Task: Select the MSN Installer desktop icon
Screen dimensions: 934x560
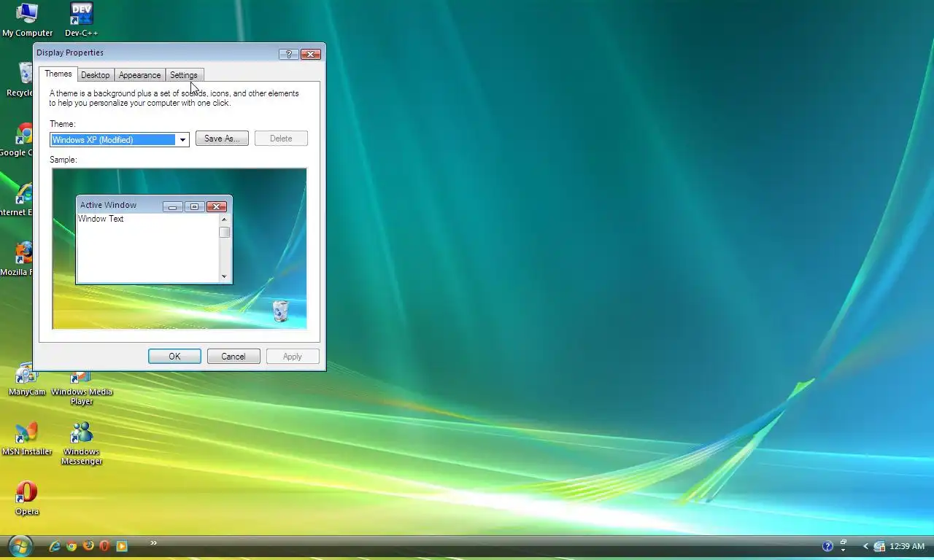Action: [27, 438]
